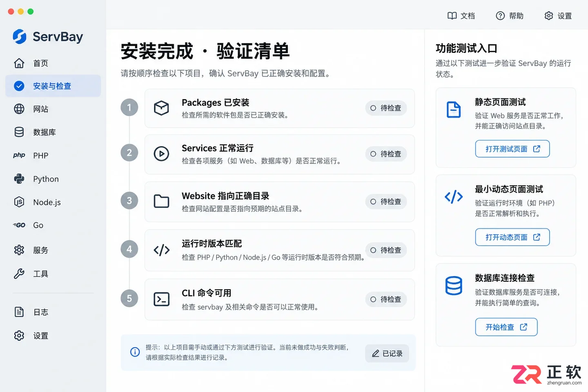Open the 数据库 sidebar section
Screen dimensions: 588x392
click(53, 132)
